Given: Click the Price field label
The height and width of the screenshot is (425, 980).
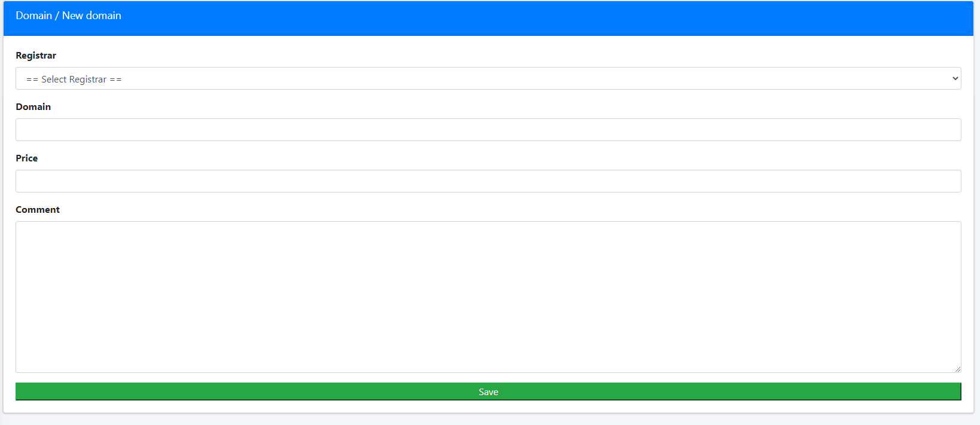Looking at the screenshot, I should pyautogui.click(x=27, y=158).
